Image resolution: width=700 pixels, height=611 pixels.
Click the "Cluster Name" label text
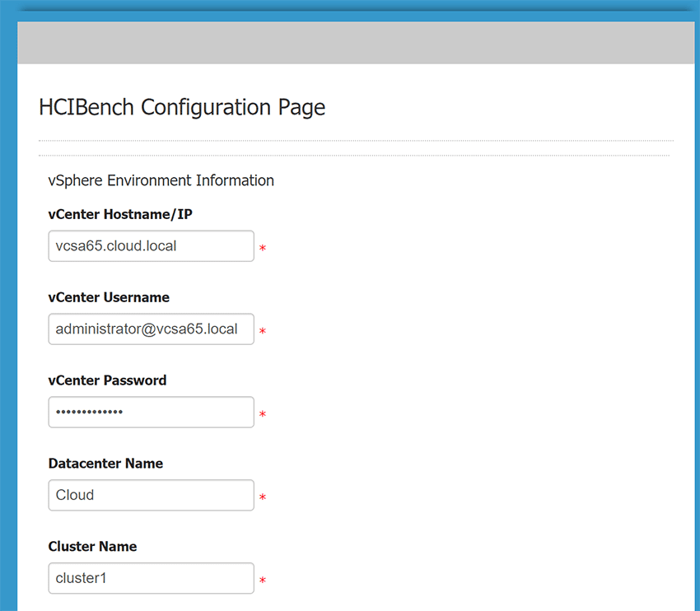pyautogui.click(x=92, y=547)
